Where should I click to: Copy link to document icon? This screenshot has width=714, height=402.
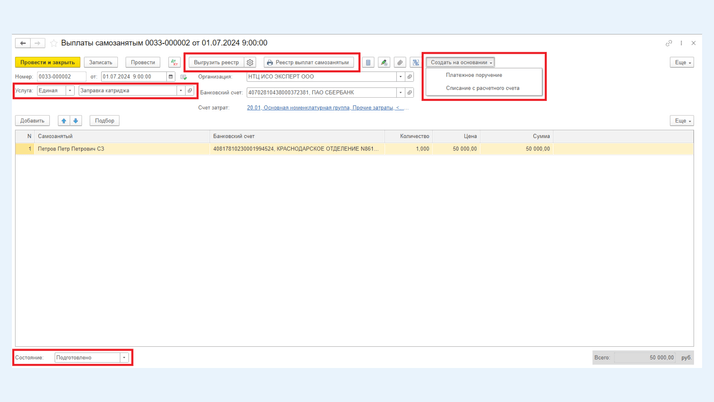(x=669, y=43)
